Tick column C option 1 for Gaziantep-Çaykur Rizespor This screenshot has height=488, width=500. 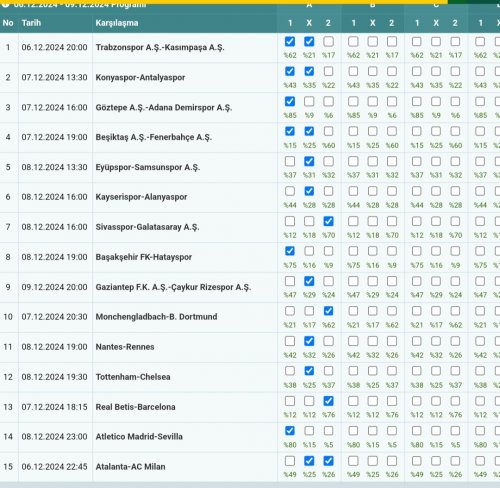(x=417, y=281)
